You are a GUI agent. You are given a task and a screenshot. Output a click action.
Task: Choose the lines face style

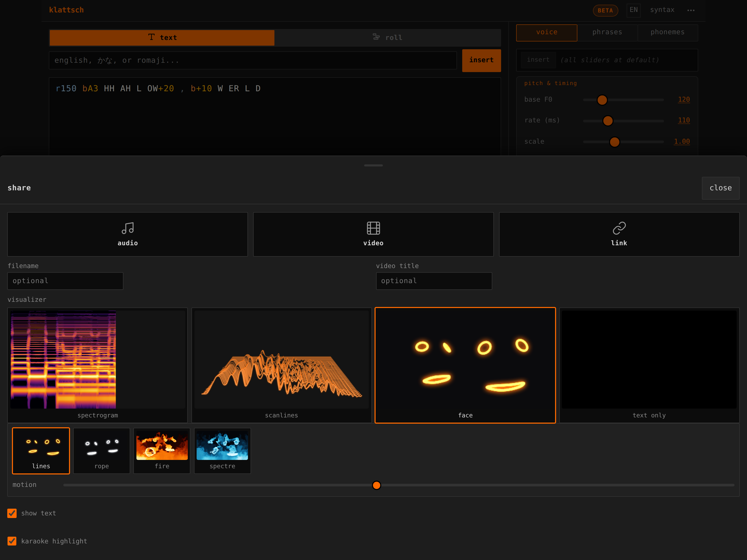(x=41, y=451)
